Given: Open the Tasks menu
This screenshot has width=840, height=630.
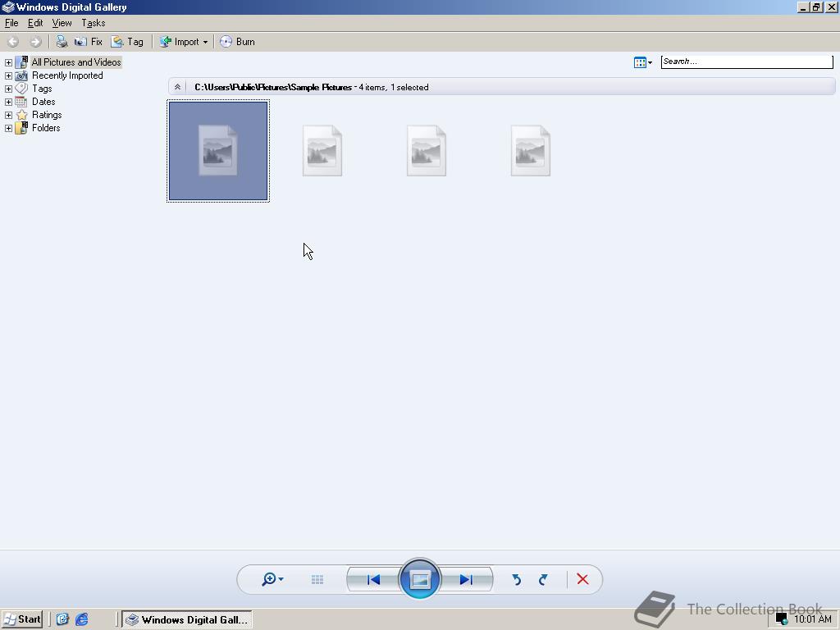Looking at the screenshot, I should [x=94, y=23].
